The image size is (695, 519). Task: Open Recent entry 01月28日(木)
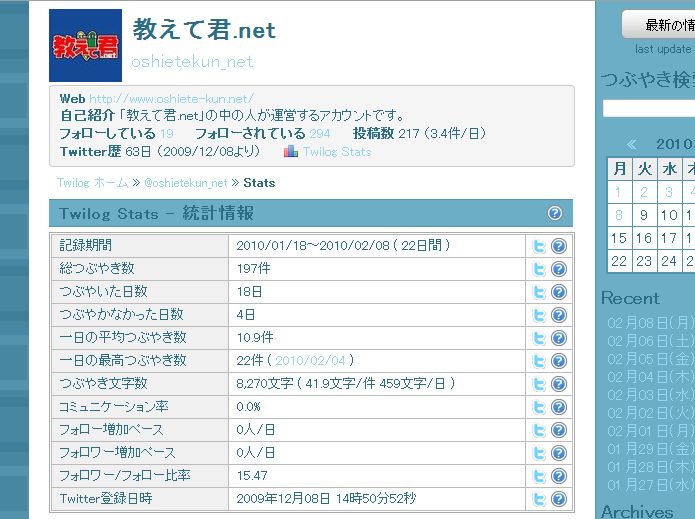pos(650,467)
